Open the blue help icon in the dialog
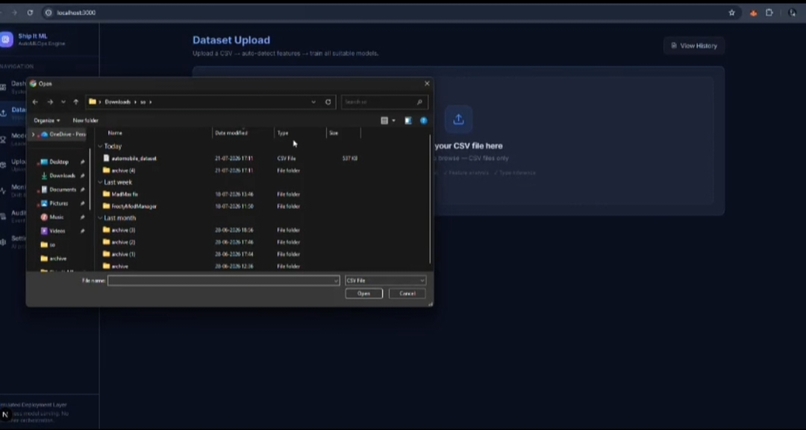806x430 pixels. tap(424, 121)
